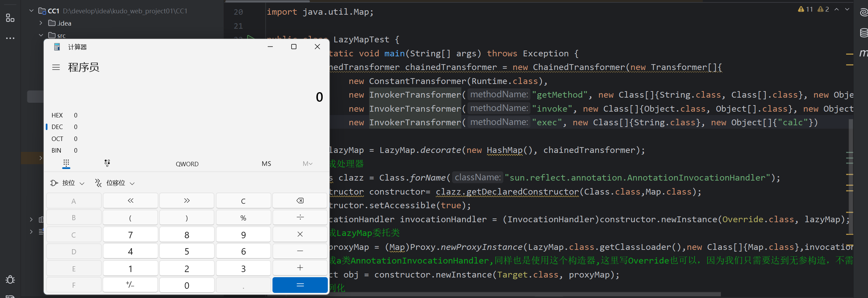Open the AI Assistant spiral icon in IDE
Image resolution: width=868 pixels, height=298 pixels.
864,13
